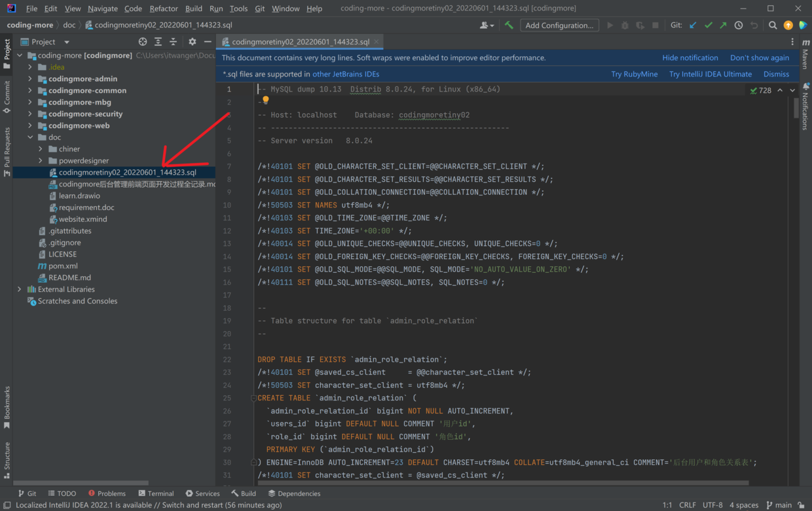Open the Project view dropdown
This screenshot has height=511, width=812.
coord(66,42)
